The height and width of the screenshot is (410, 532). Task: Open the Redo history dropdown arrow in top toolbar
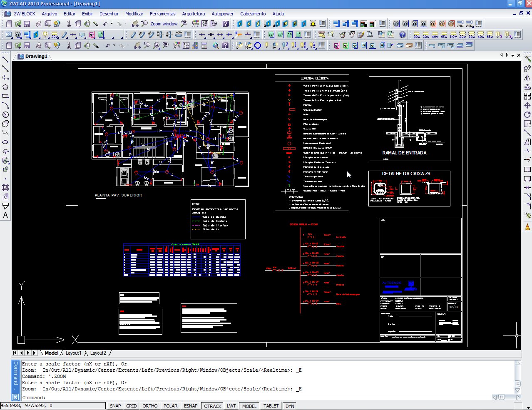click(x=126, y=24)
